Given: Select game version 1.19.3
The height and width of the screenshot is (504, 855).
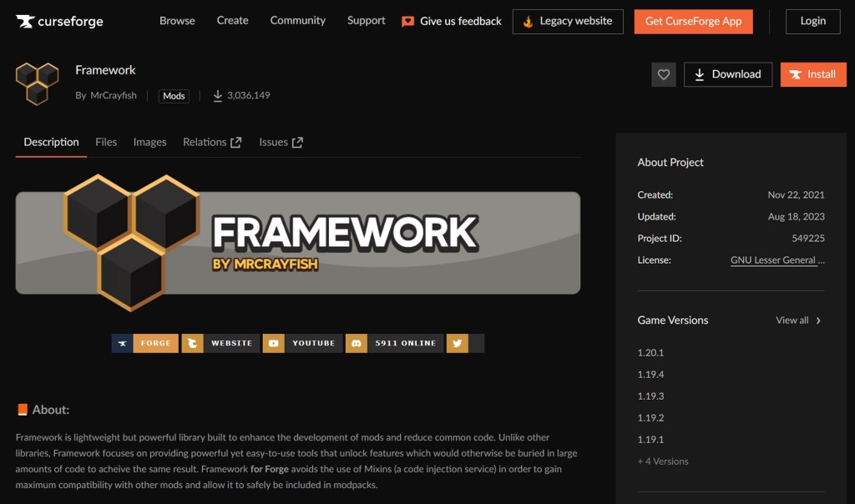Looking at the screenshot, I should (650, 396).
